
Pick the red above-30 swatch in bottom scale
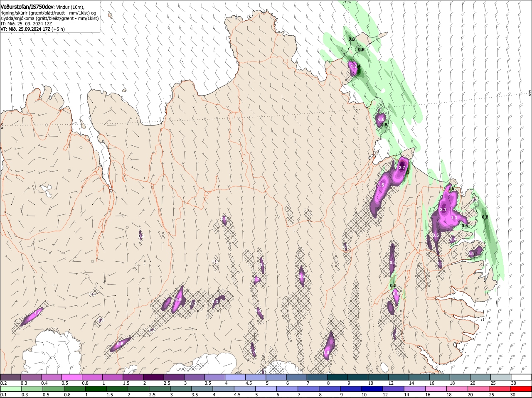(522, 388)
